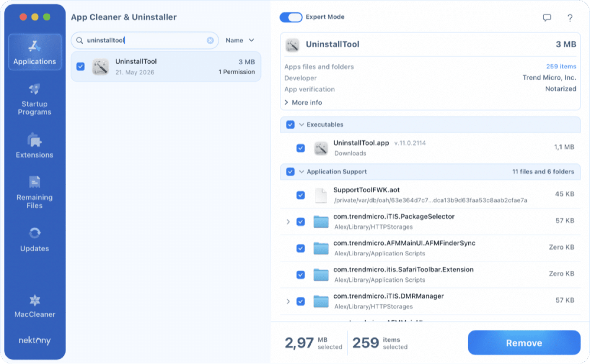This screenshot has height=364, width=590.
Task: Uncheck SupportToolFWK.aot checkbox
Action: (x=301, y=195)
